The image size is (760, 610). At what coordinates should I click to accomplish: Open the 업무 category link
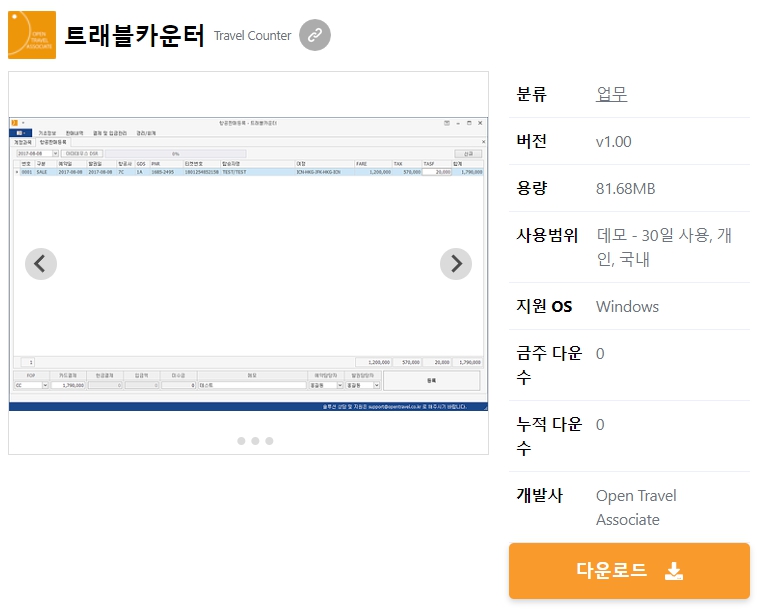(x=612, y=94)
